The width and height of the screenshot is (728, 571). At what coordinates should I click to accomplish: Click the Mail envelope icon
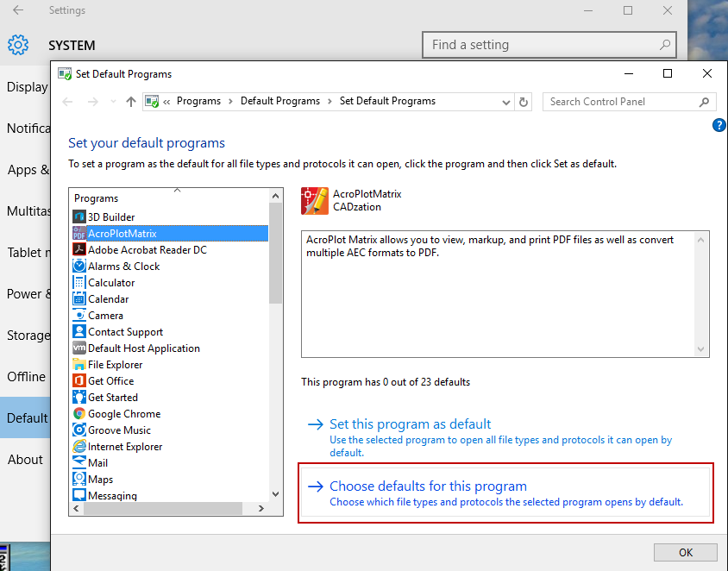[79, 462]
